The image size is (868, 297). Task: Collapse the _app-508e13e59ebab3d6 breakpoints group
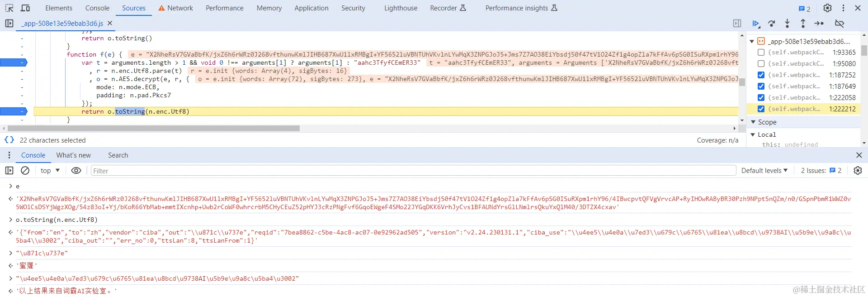coord(752,41)
